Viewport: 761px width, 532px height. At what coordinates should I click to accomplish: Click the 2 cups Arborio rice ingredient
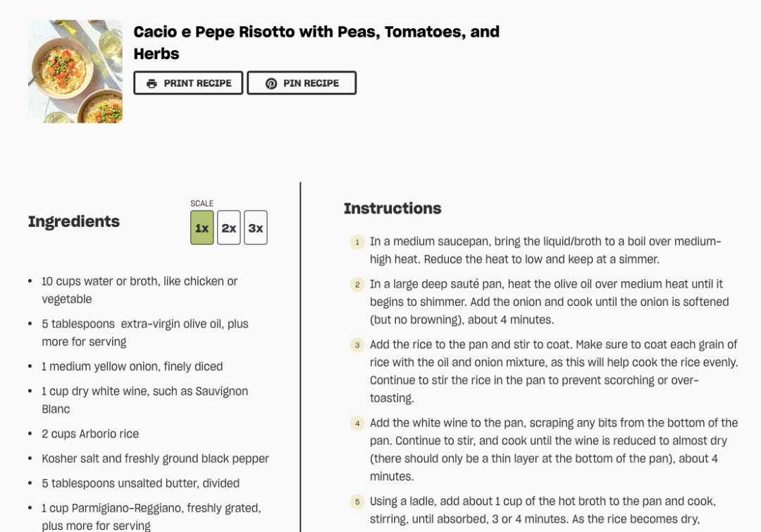click(90, 434)
